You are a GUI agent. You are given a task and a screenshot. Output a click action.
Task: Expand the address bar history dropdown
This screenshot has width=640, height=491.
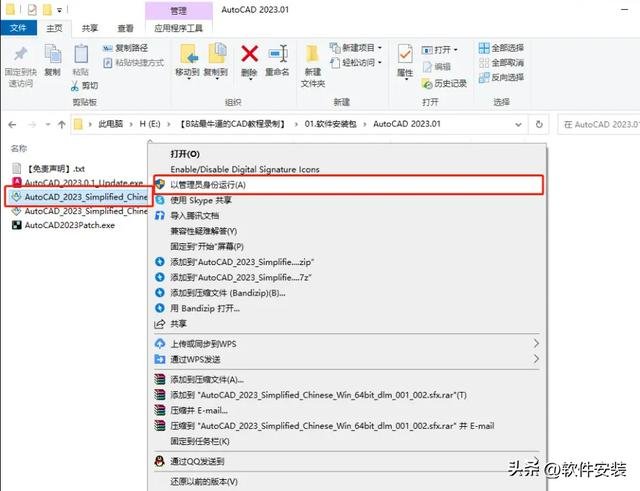[x=518, y=124]
